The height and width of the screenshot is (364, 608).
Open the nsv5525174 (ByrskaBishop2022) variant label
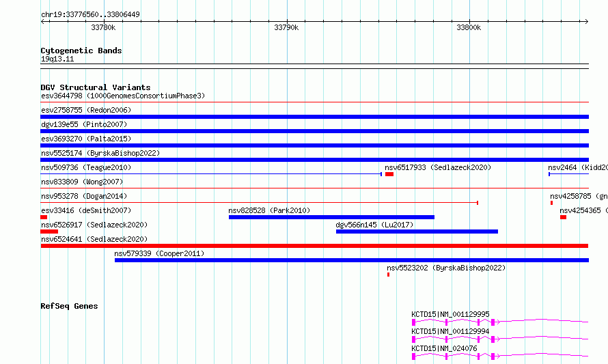click(x=100, y=153)
